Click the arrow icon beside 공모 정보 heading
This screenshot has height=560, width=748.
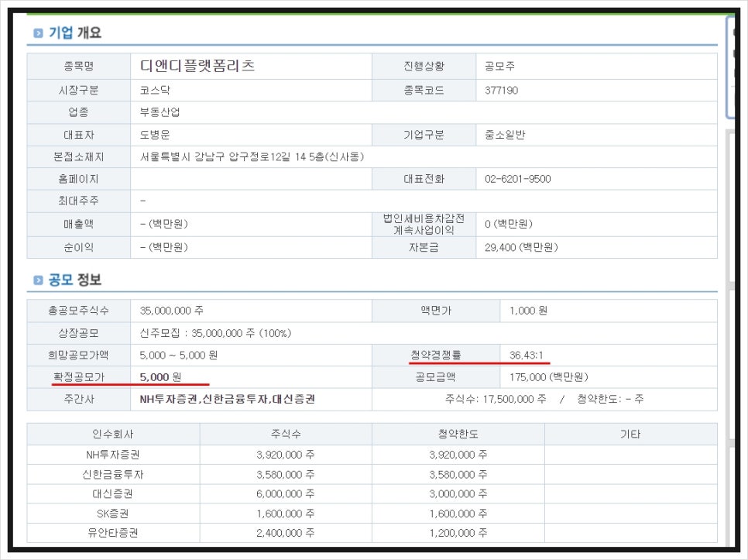pos(38,280)
